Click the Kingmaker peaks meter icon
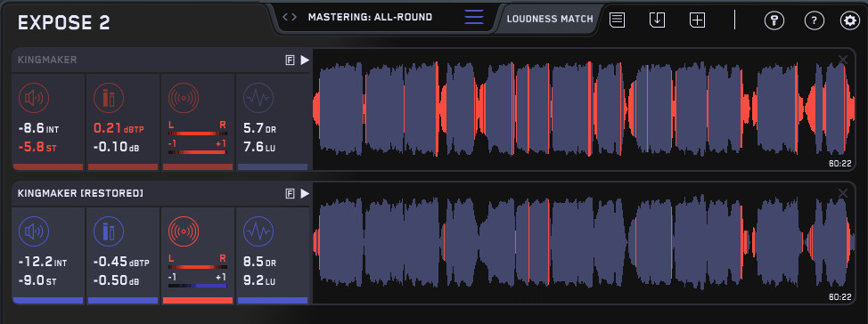 point(109,98)
